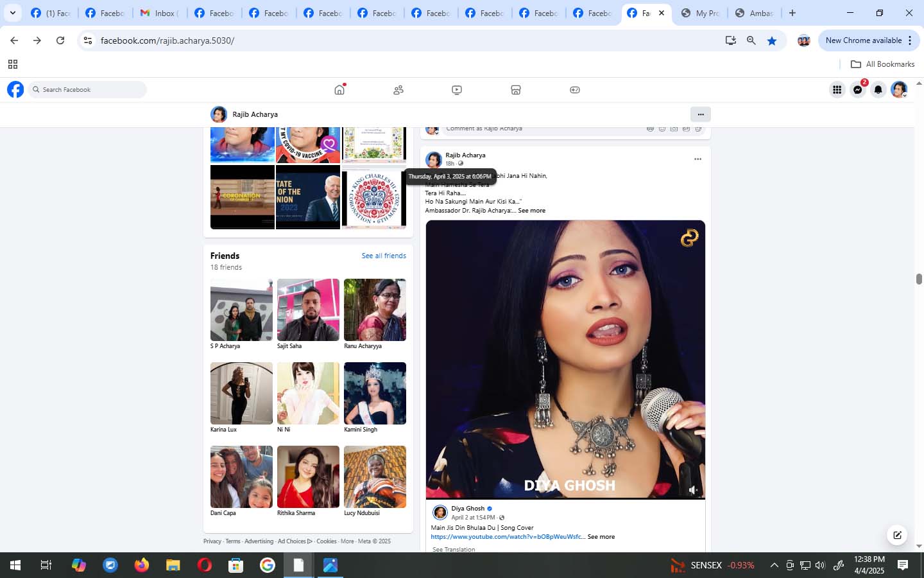Open friend S P Acharya's photo

[x=241, y=310]
